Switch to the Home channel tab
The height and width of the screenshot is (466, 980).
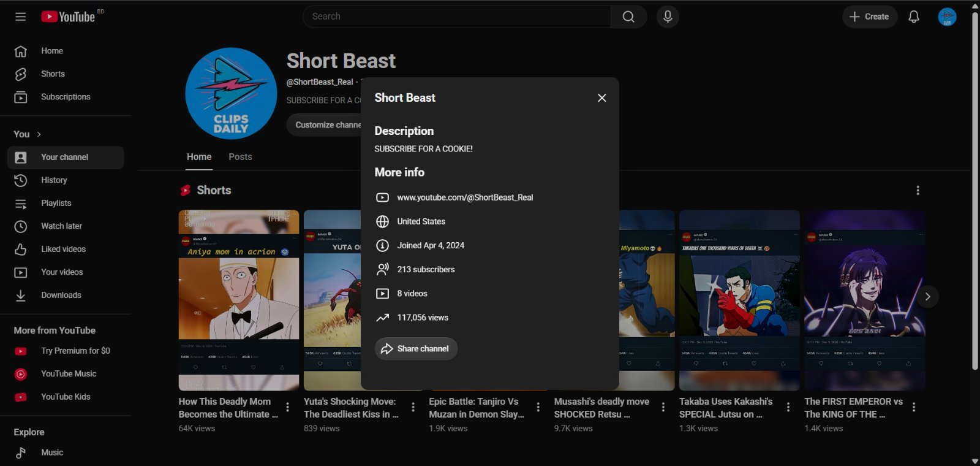199,157
